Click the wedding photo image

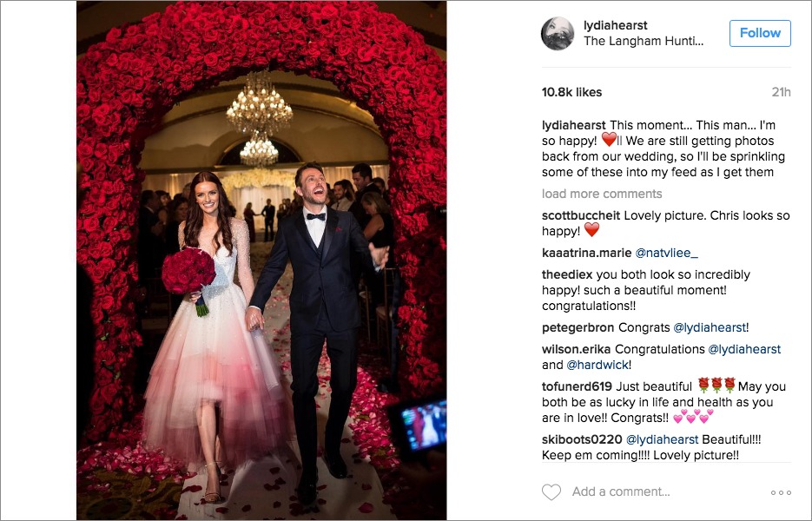coord(261,260)
